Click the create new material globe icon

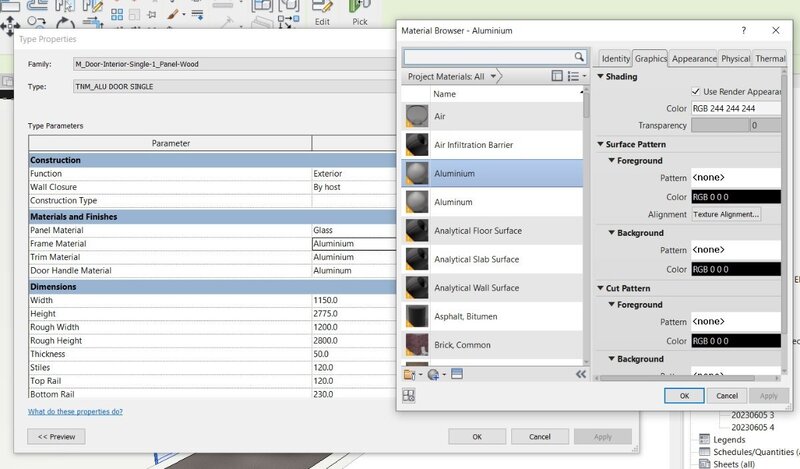pyautogui.click(x=433, y=374)
